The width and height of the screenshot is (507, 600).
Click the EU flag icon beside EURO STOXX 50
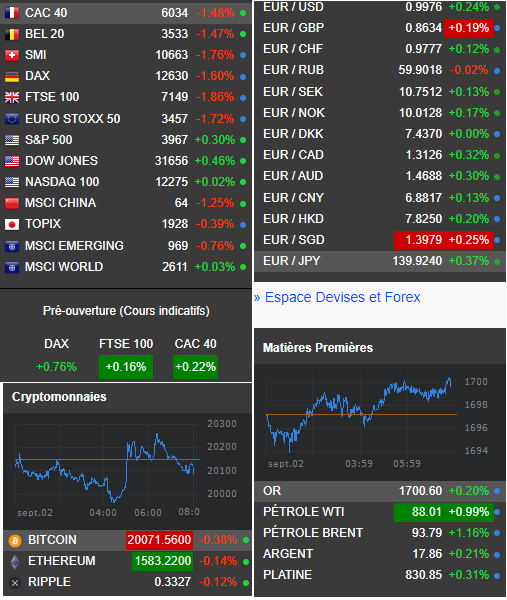coord(12,119)
